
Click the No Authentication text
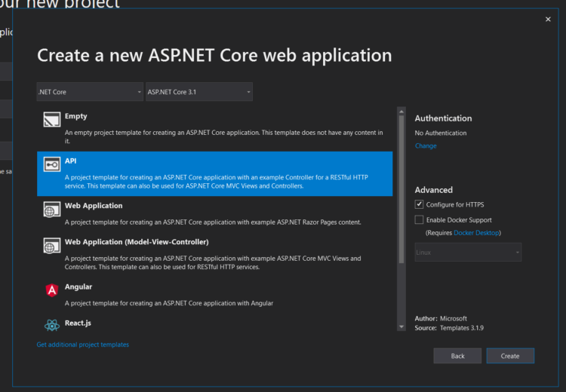coord(441,133)
